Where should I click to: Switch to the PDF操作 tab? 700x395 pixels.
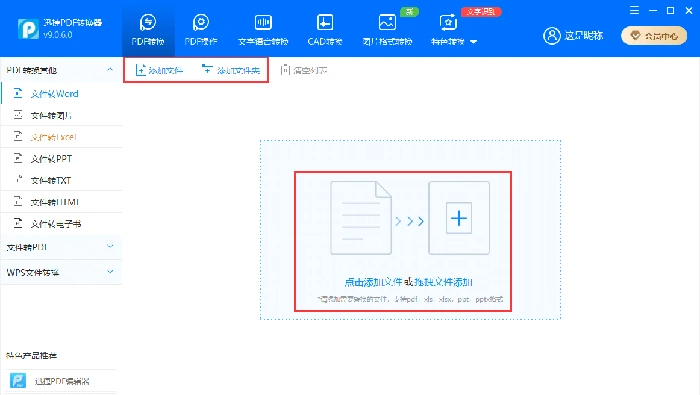click(201, 30)
